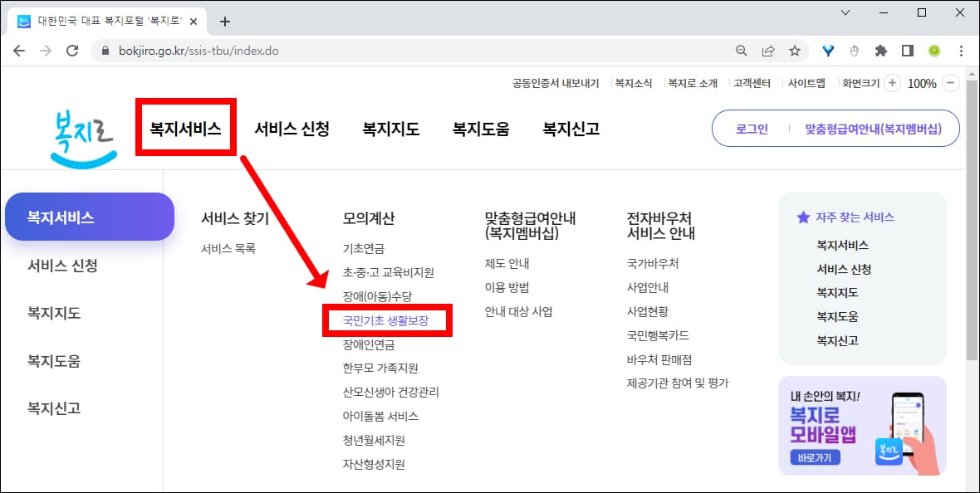
Task: Increase the screen size with the plus button
Action: [892, 83]
